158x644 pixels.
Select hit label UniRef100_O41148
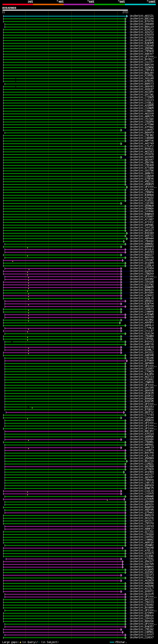coord(142,78)
